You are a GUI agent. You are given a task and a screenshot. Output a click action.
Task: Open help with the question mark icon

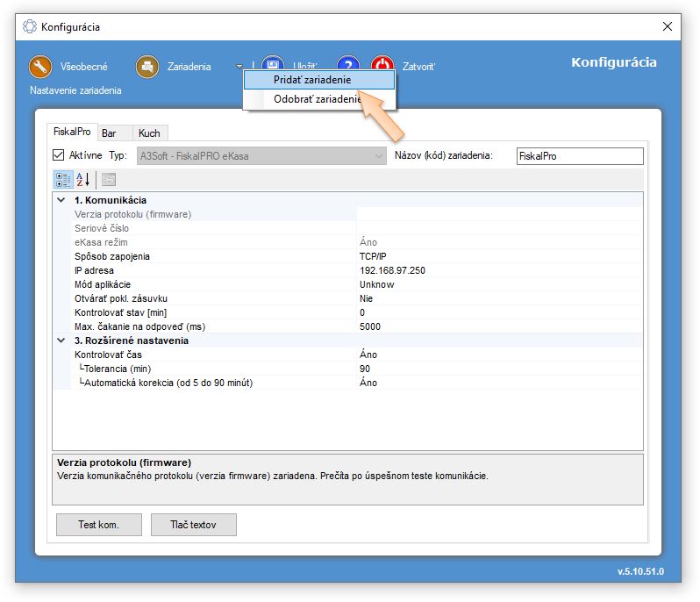(348, 67)
